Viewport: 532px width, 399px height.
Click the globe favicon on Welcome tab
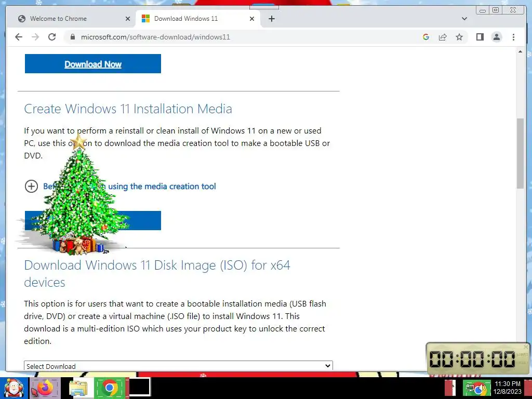[x=22, y=19]
